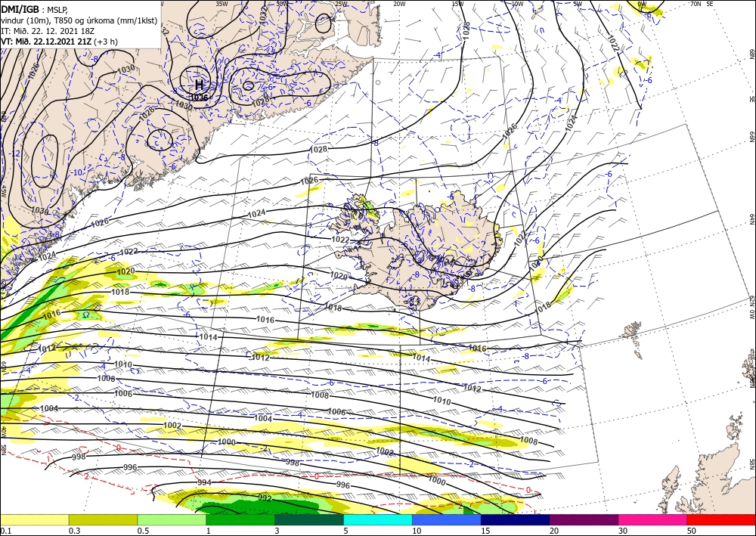Select the blue 10–15 legend swatch
The width and height of the screenshot is (756, 536).
pos(447,519)
